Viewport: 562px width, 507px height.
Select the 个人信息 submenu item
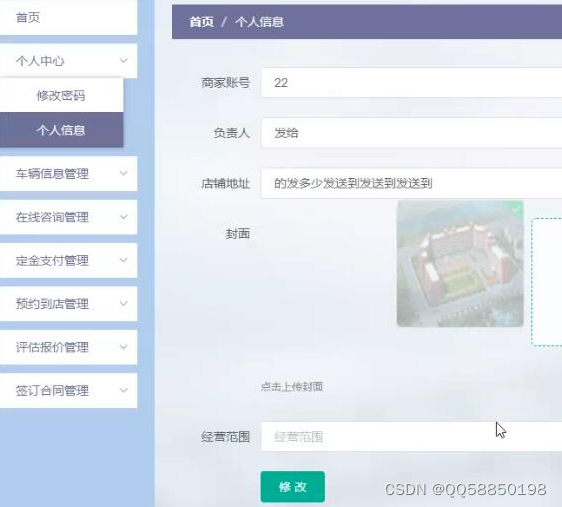click(x=61, y=130)
